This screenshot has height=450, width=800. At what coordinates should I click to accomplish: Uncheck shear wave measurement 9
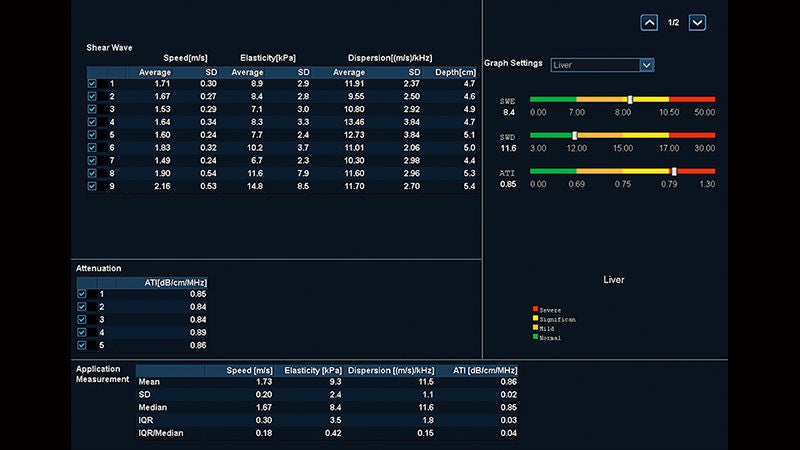tap(92, 186)
